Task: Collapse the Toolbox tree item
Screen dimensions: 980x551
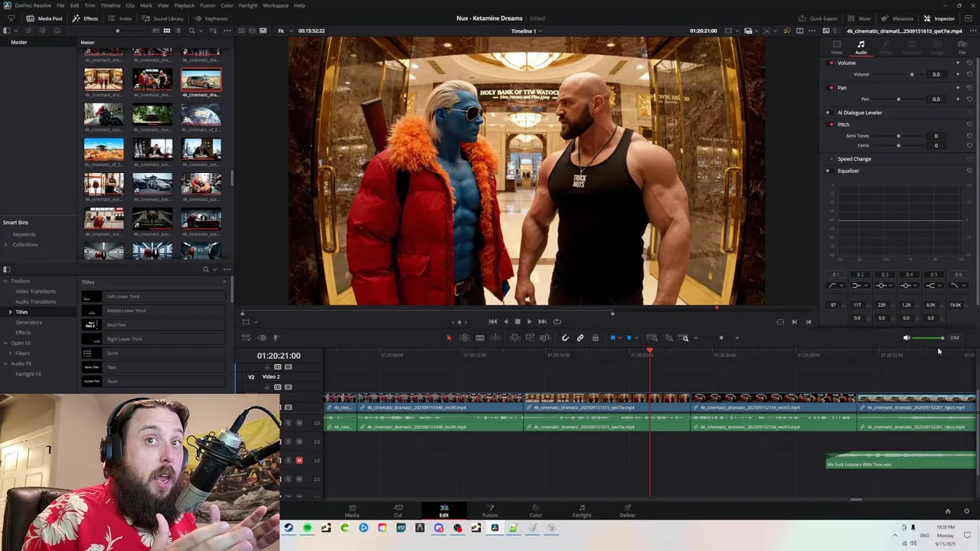Action: 5,281
